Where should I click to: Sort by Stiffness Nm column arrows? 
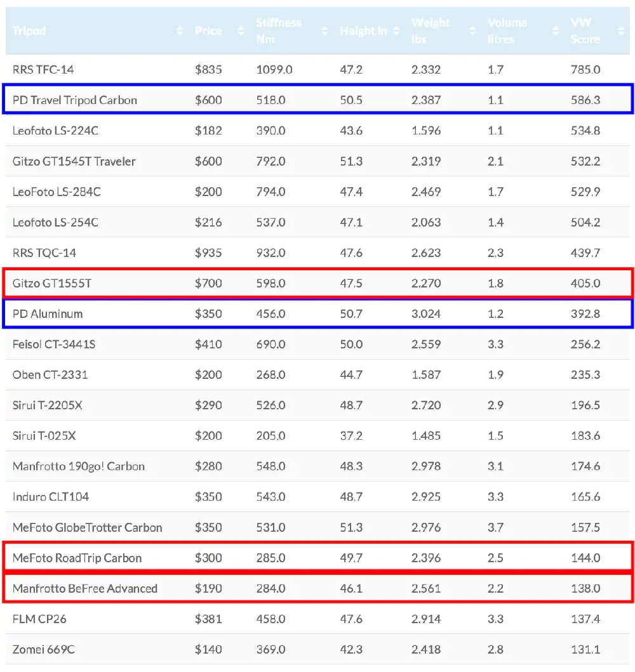pyautogui.click(x=324, y=31)
